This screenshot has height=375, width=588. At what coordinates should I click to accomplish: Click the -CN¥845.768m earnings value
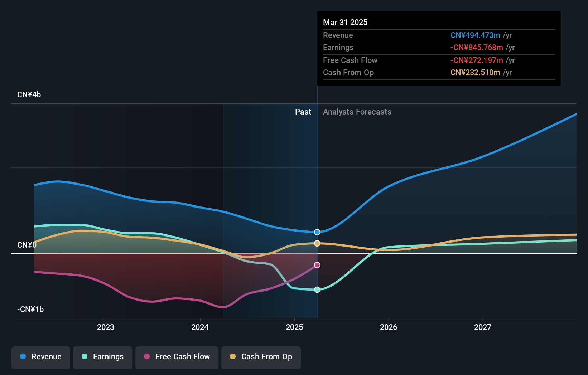click(477, 48)
